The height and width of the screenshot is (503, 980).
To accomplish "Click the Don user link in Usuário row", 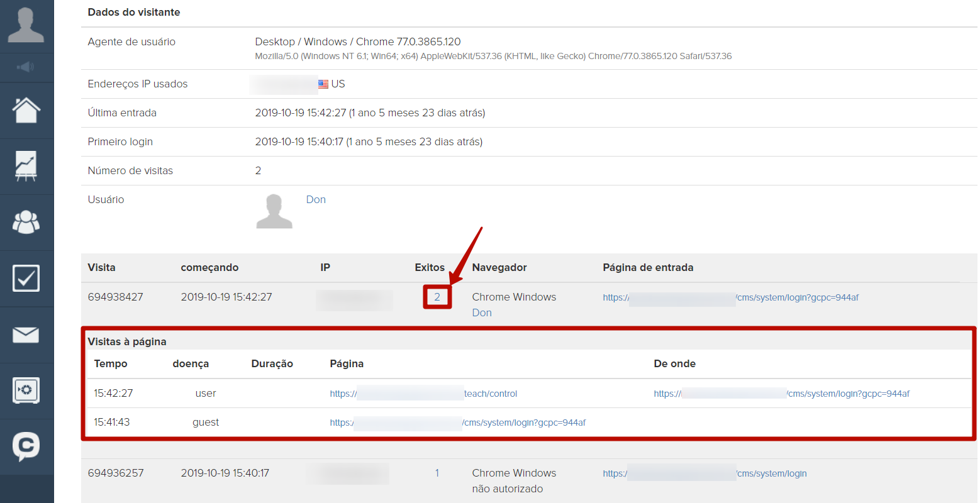I will click(x=316, y=200).
